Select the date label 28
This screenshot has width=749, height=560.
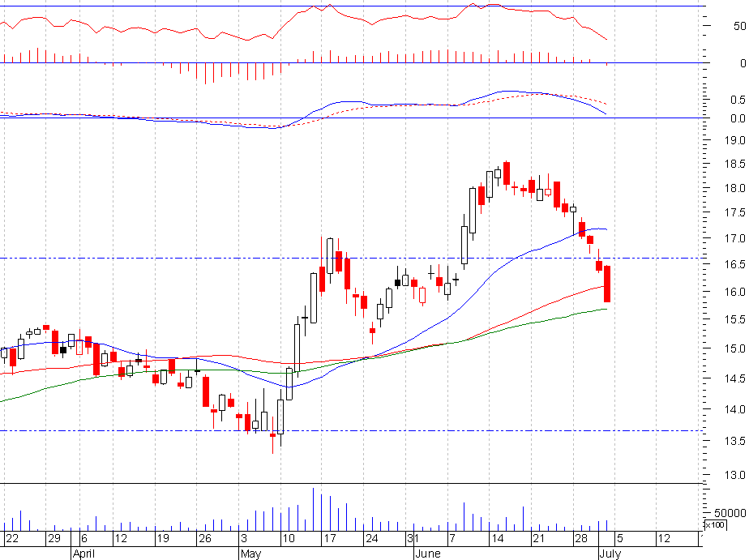click(x=581, y=538)
